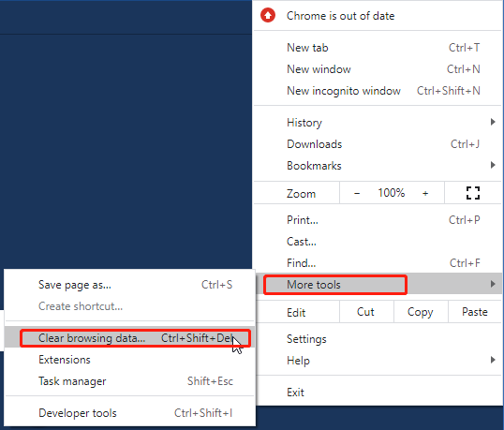
Task: Click the Cut button
Action: tap(366, 312)
